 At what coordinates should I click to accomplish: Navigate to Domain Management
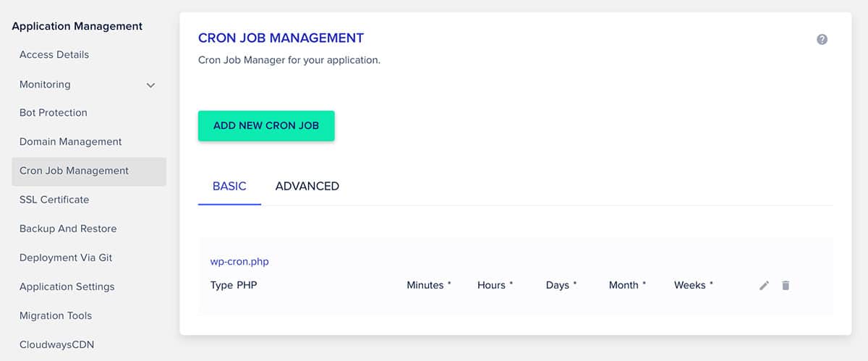[x=71, y=141]
